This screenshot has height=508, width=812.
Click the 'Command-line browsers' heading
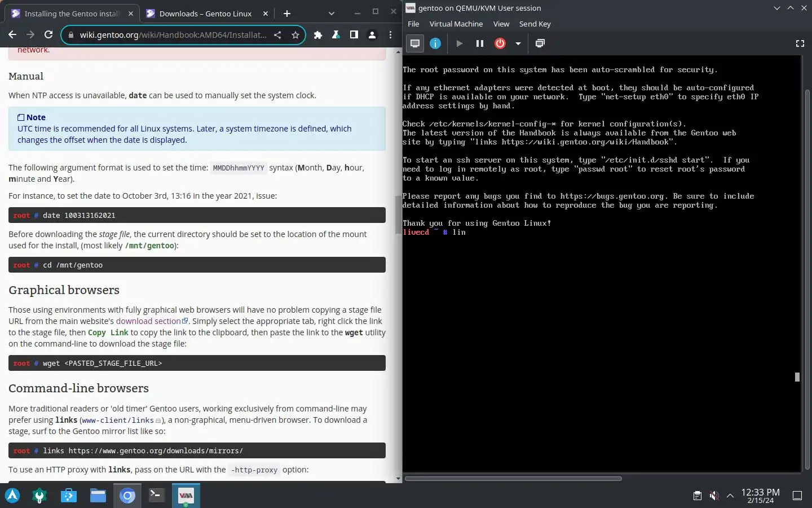click(79, 388)
